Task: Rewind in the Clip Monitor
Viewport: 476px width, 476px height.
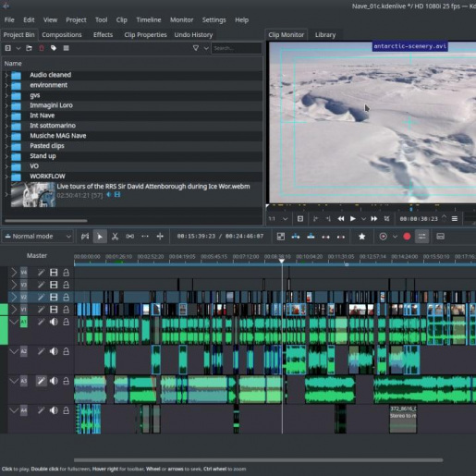Action: (x=341, y=219)
